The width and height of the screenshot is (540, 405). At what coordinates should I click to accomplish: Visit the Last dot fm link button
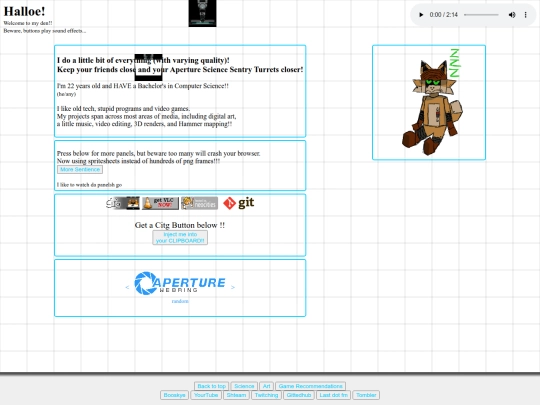click(x=333, y=395)
